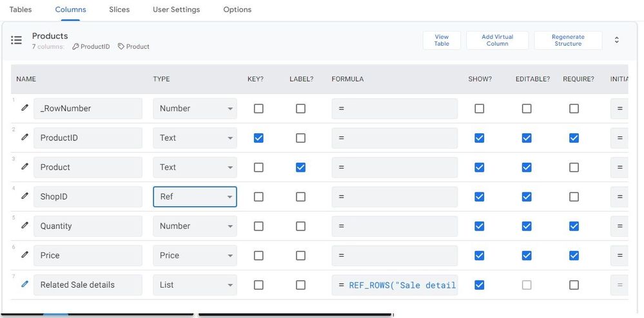Go to the User Settings tab
644x318 pixels.
[x=176, y=10]
